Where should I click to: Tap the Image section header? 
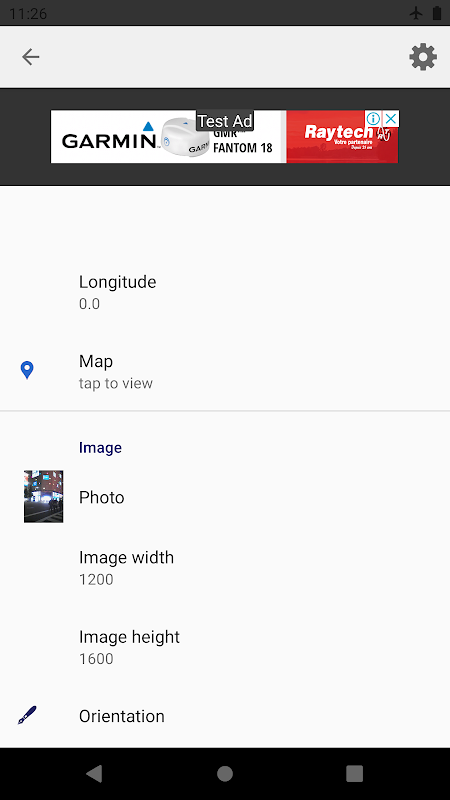[x=101, y=448]
